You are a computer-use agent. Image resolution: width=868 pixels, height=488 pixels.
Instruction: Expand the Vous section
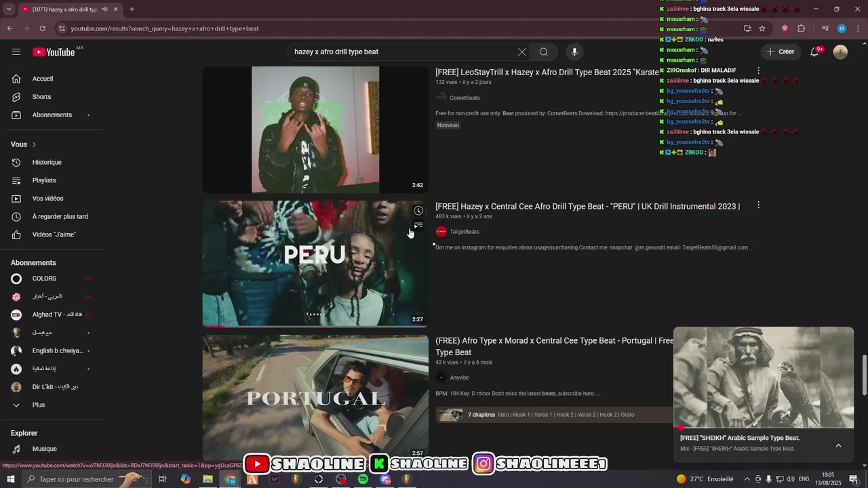click(24, 144)
